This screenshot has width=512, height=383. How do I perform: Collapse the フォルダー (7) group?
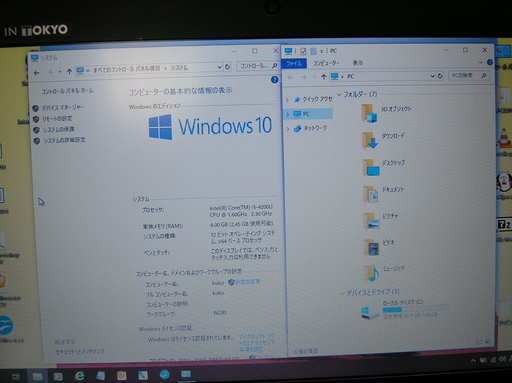339,95
